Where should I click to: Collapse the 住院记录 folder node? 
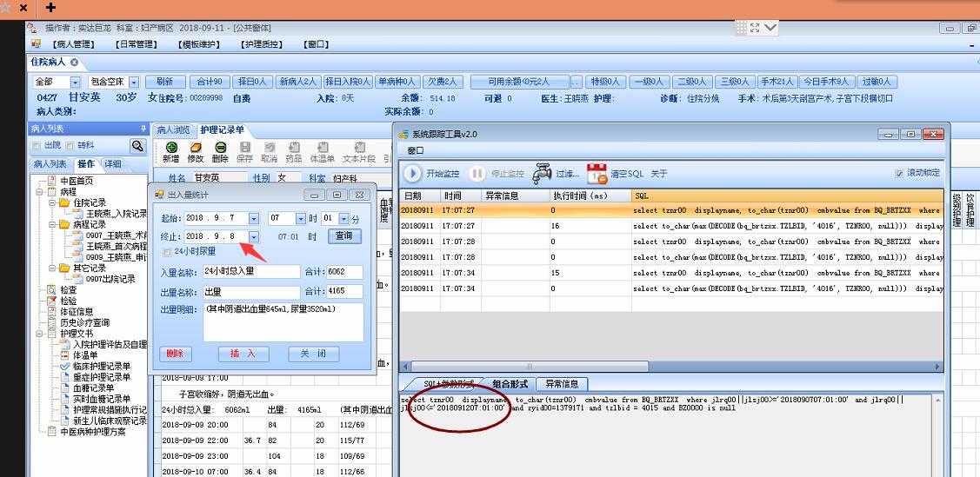pyautogui.click(x=53, y=203)
